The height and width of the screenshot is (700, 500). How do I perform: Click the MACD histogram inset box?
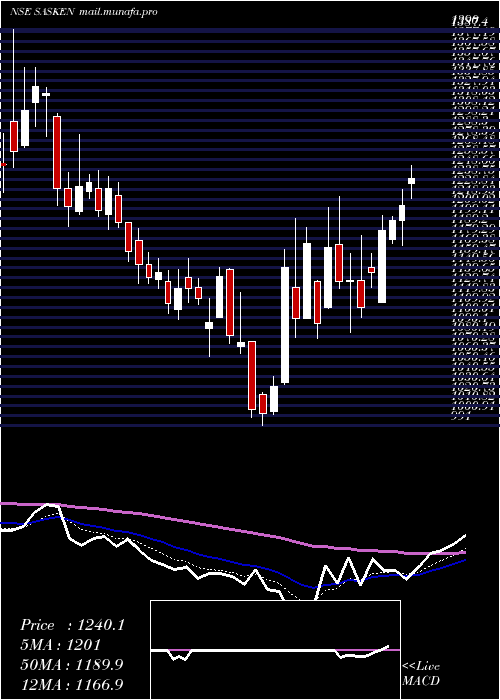[x=275, y=650]
